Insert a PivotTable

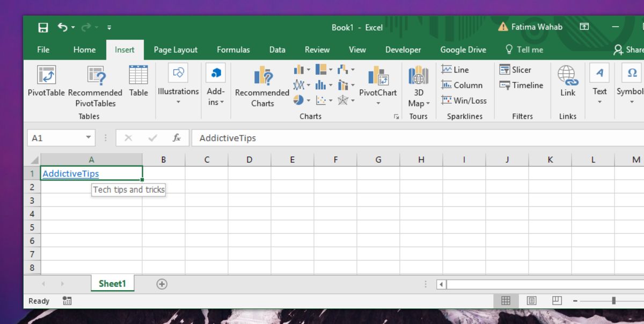click(x=46, y=82)
